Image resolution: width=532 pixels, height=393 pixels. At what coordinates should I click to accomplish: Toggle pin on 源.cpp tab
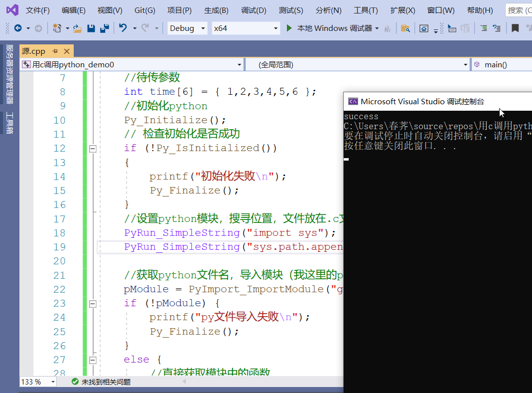[x=55, y=51]
